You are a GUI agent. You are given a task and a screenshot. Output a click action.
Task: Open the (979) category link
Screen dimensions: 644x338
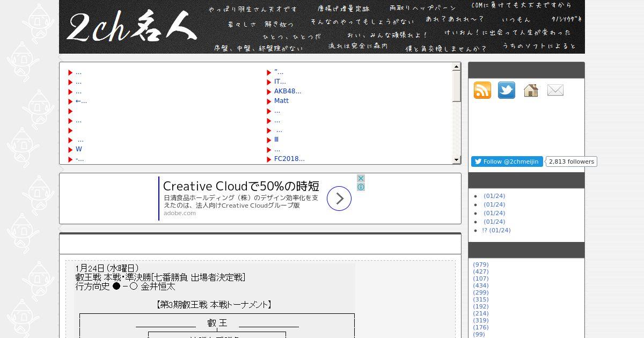click(x=481, y=264)
